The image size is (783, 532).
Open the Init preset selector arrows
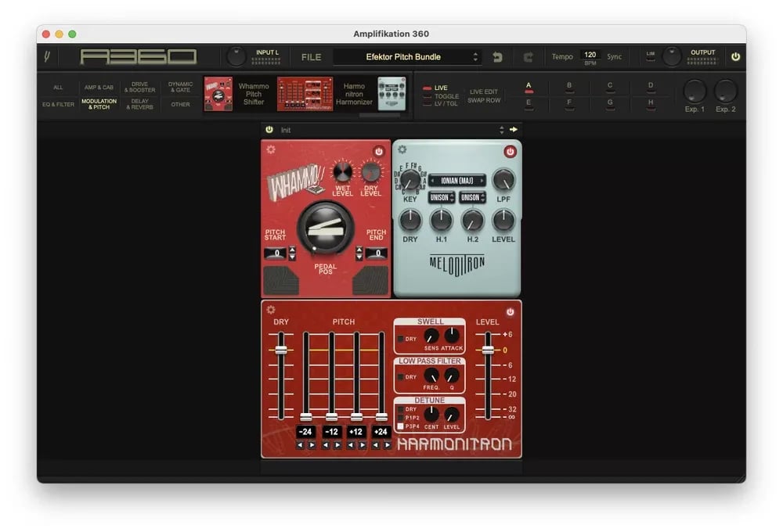tap(501, 130)
